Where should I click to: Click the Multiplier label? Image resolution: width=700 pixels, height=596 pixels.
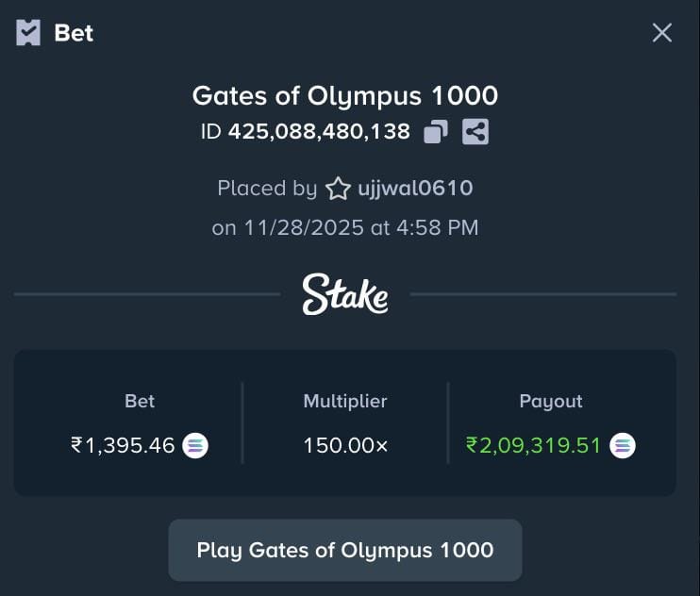coord(345,401)
